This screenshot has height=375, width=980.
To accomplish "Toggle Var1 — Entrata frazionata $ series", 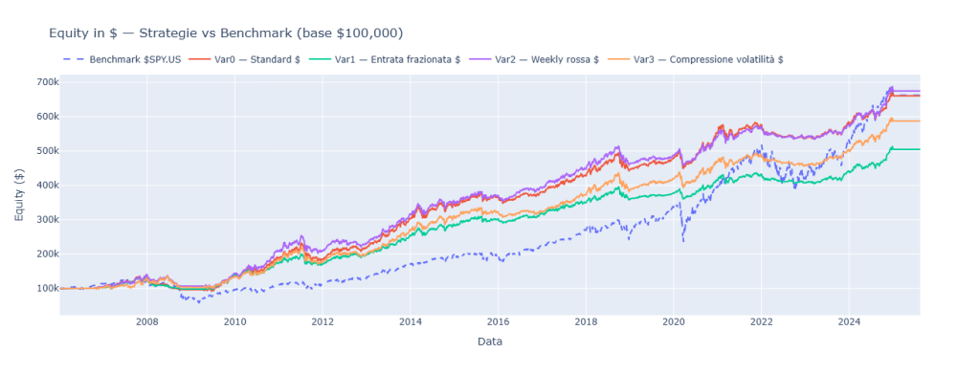I will coord(385,60).
